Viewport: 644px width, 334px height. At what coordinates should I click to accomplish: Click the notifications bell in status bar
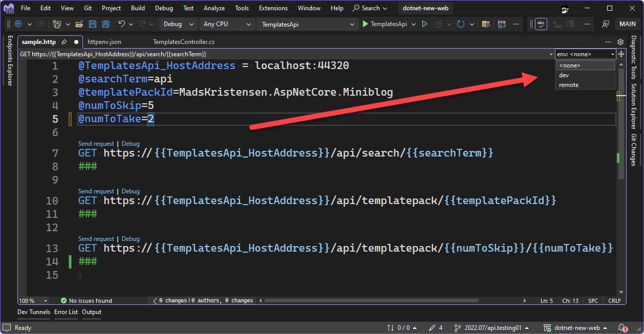point(622,328)
